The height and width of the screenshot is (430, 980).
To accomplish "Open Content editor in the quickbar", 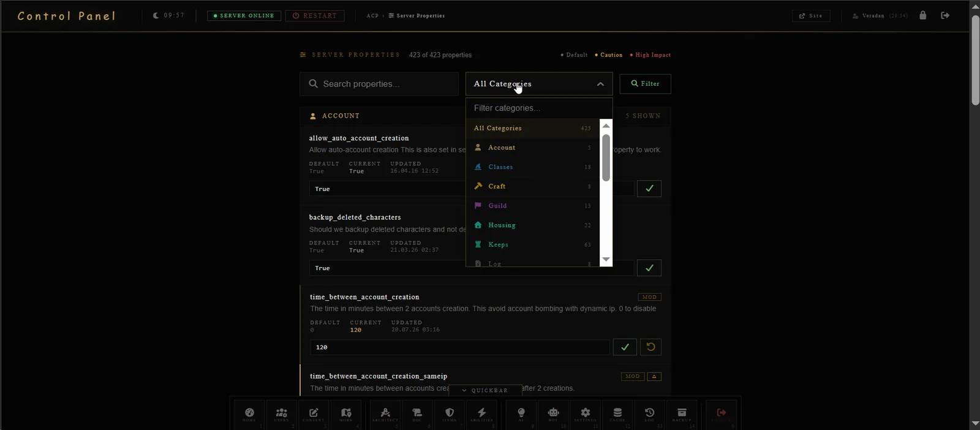I will pos(314,415).
